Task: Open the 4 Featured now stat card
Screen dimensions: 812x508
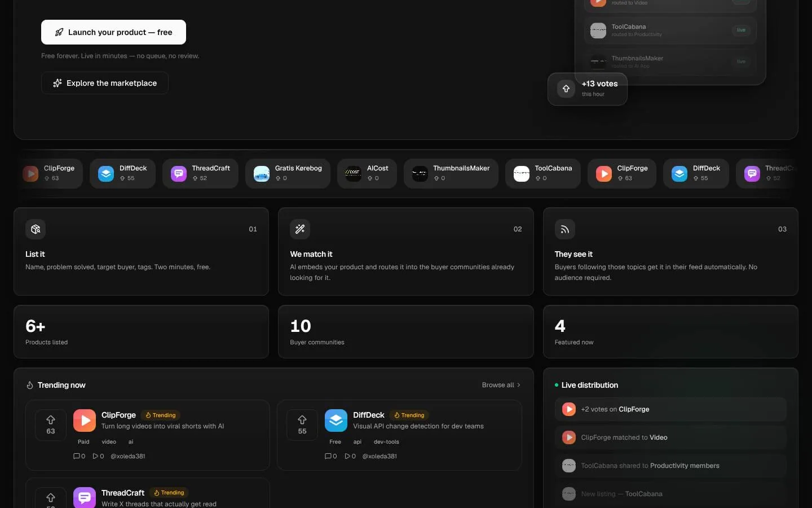Action: [x=670, y=332]
